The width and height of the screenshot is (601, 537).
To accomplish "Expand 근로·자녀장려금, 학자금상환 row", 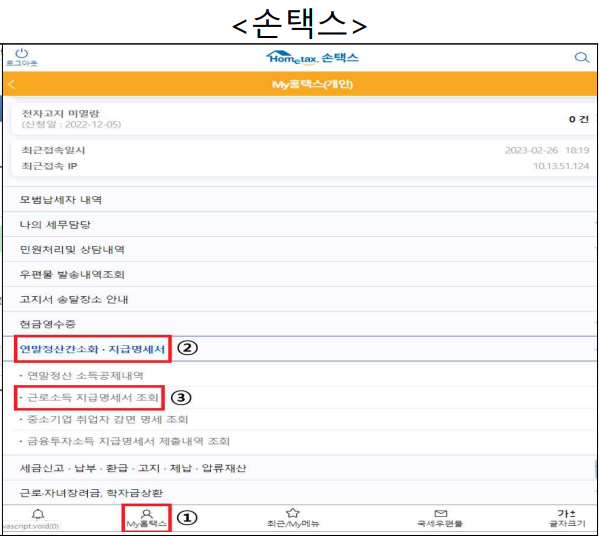I will (x=300, y=493).
